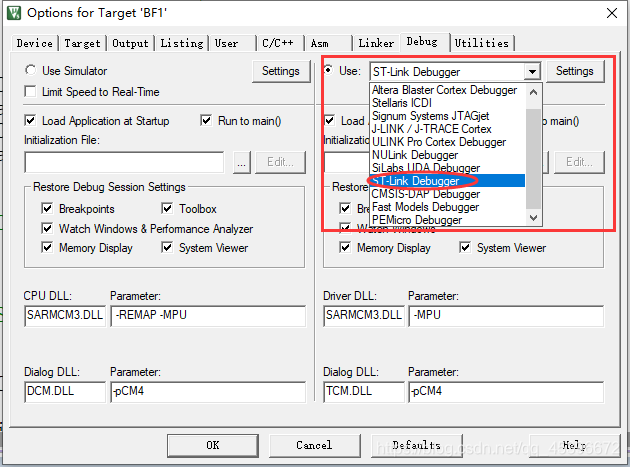Click TCM.DLL parameter -pCM4 field

pos(506,391)
